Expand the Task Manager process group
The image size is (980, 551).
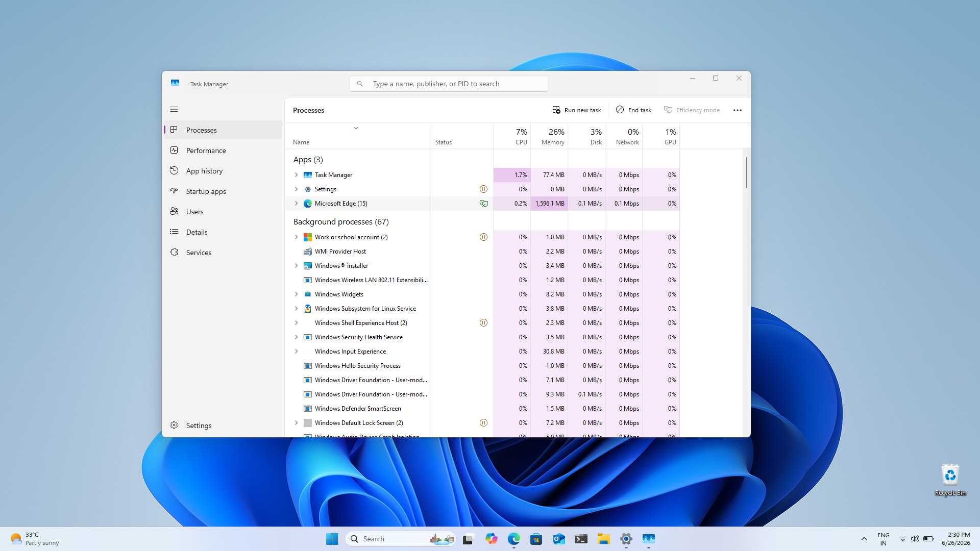pyautogui.click(x=296, y=175)
